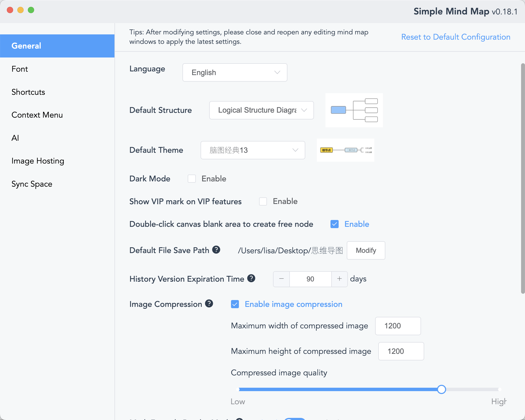Image resolution: width=525 pixels, height=420 pixels.
Task: Click the Image Compression help question mark
Action: coord(209,304)
